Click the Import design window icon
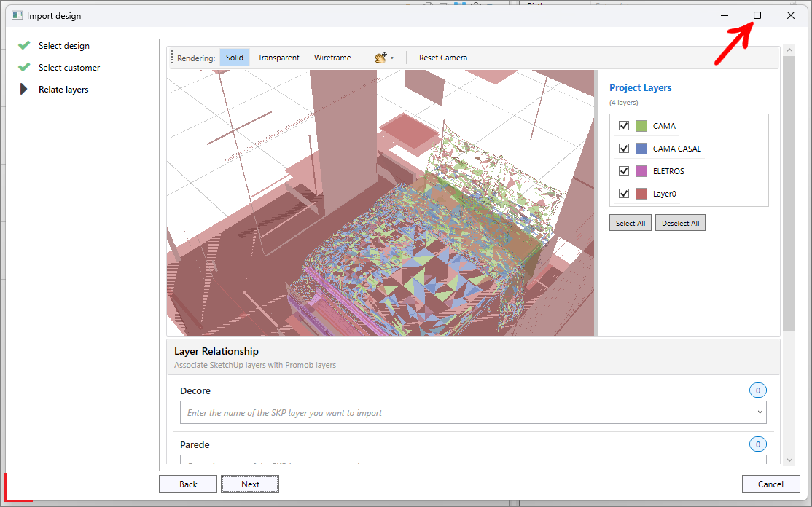This screenshot has width=812, height=507. tap(17, 15)
